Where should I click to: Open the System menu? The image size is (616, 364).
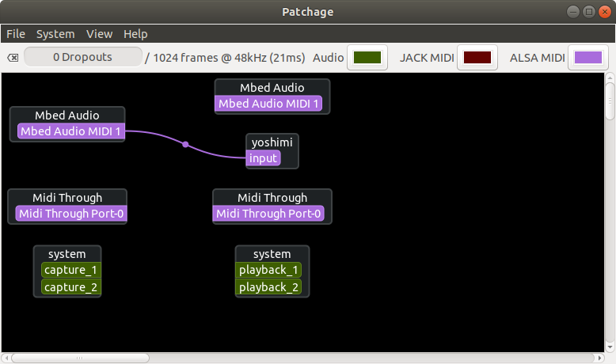coord(55,34)
